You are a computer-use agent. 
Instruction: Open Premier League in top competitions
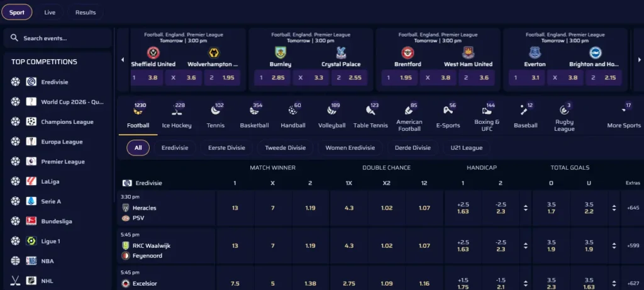click(57, 162)
